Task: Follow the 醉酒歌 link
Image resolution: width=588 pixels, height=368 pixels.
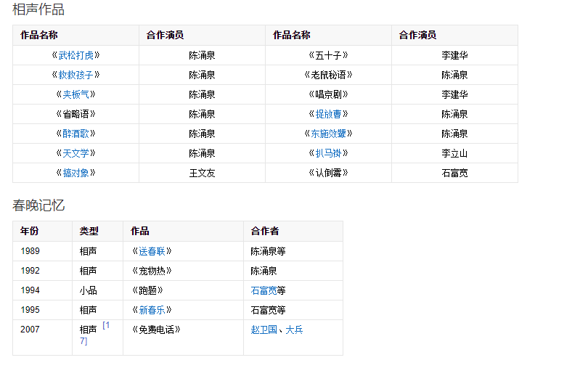Action: (x=75, y=134)
